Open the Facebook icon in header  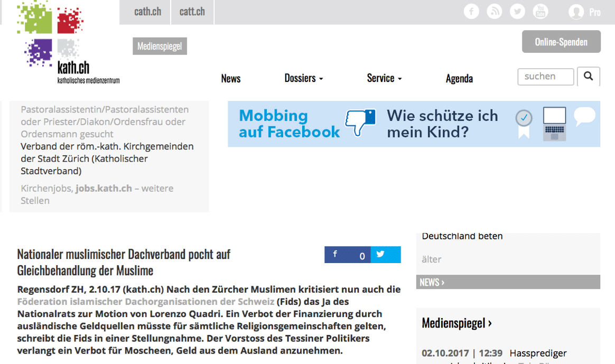(471, 11)
